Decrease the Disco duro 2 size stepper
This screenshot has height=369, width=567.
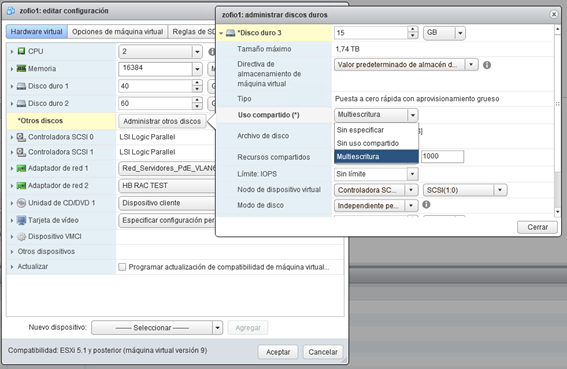coord(197,106)
